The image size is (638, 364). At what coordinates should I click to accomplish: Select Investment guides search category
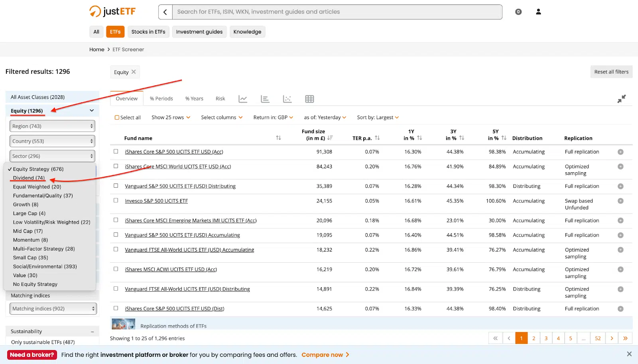[x=199, y=32]
